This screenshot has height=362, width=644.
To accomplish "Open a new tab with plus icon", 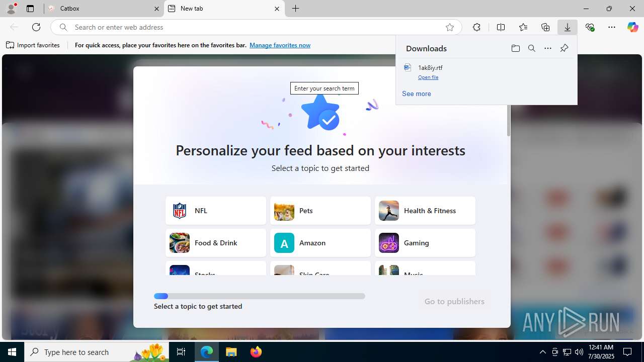I will pos(296,9).
